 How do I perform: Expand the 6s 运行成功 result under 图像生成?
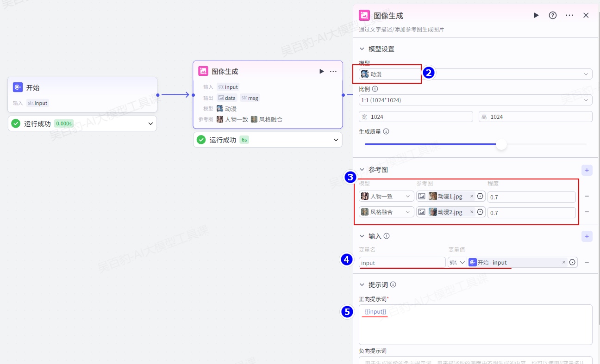tap(336, 140)
